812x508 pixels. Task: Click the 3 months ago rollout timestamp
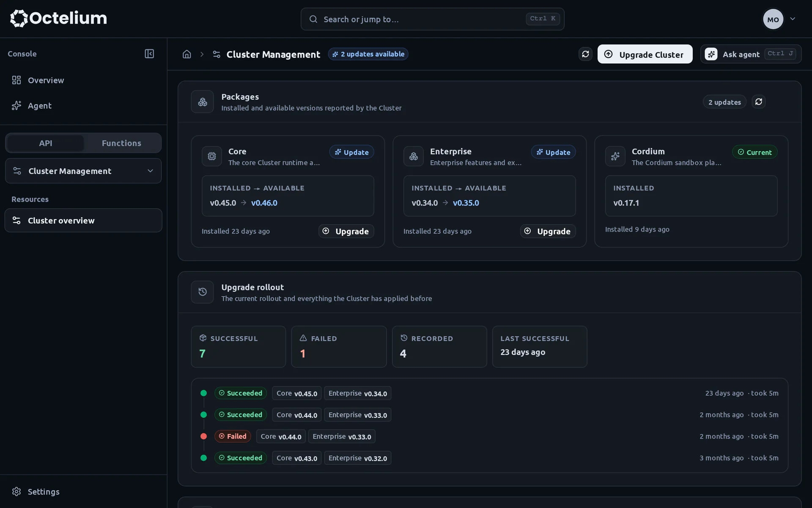pyautogui.click(x=721, y=458)
